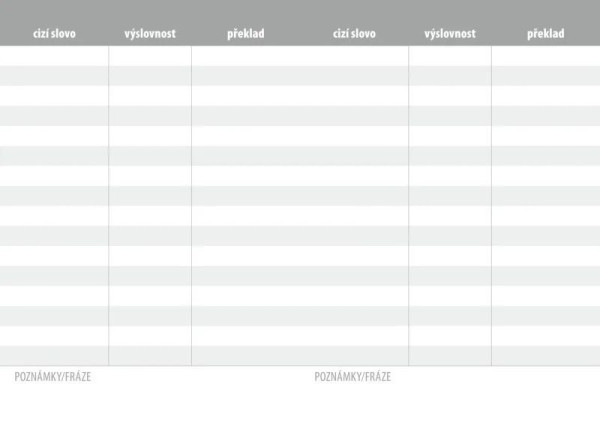Select first gray cell under right 'výslovnost'
Viewport: 600px width, 423px height.
[450, 76]
